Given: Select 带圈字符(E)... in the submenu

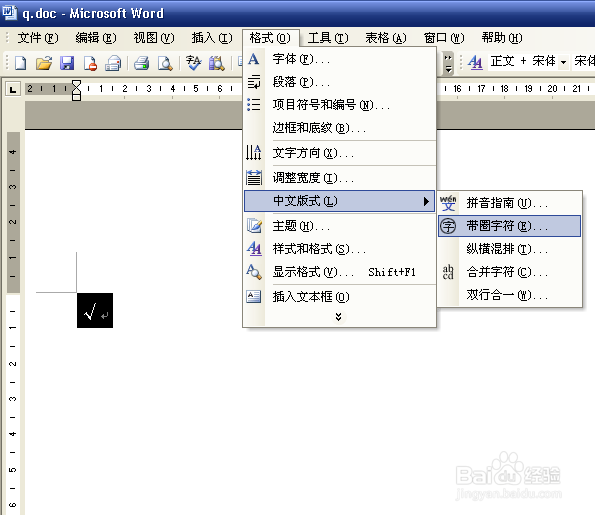Looking at the screenshot, I should pos(509,226).
